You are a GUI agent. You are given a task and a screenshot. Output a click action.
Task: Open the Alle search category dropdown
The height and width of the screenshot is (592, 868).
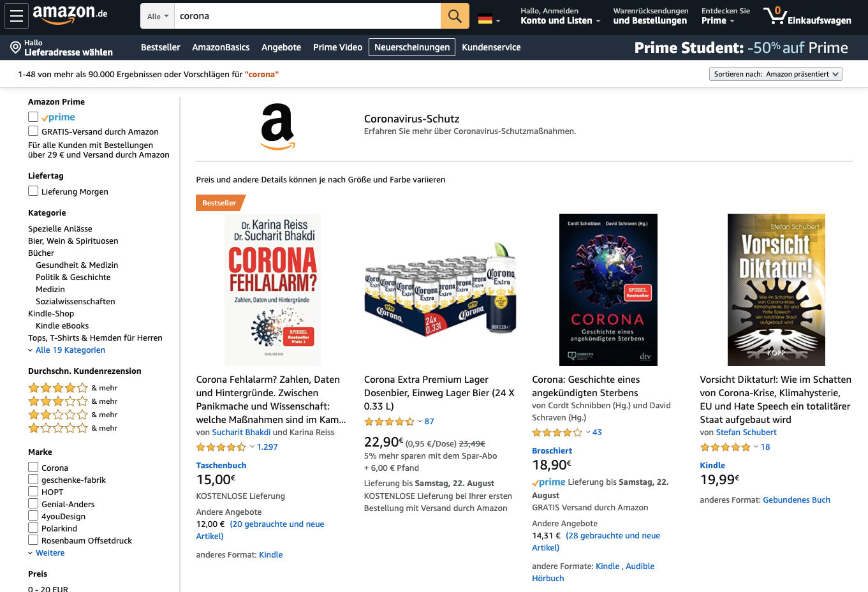156,15
